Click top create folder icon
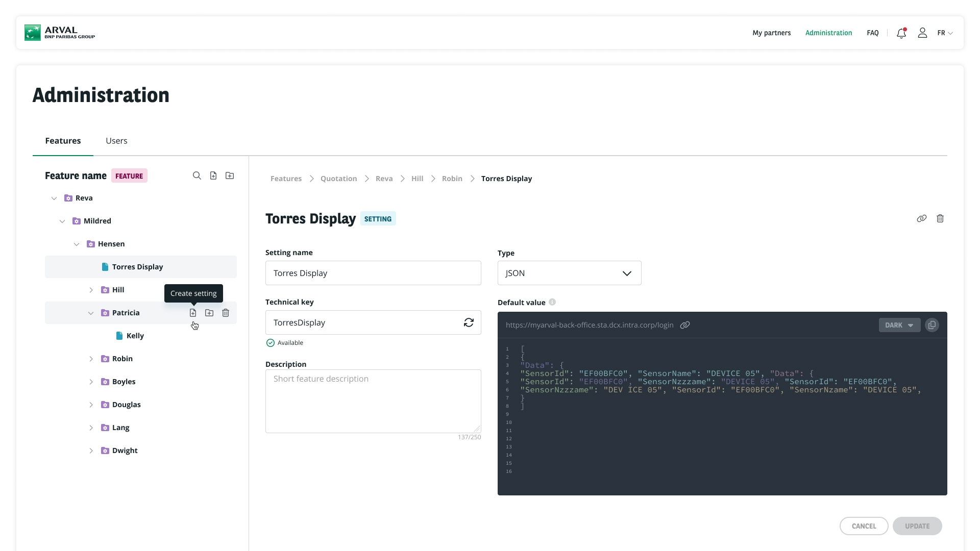The height and width of the screenshot is (551, 980). (x=230, y=176)
